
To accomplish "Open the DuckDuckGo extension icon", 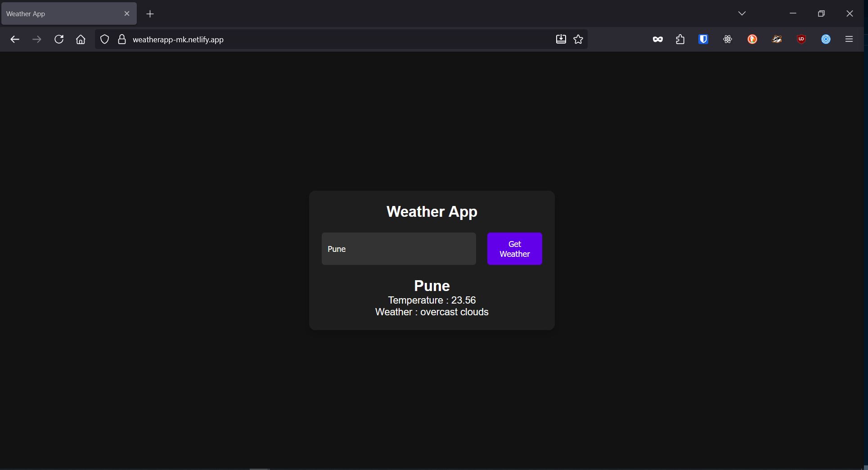I will coord(752,39).
